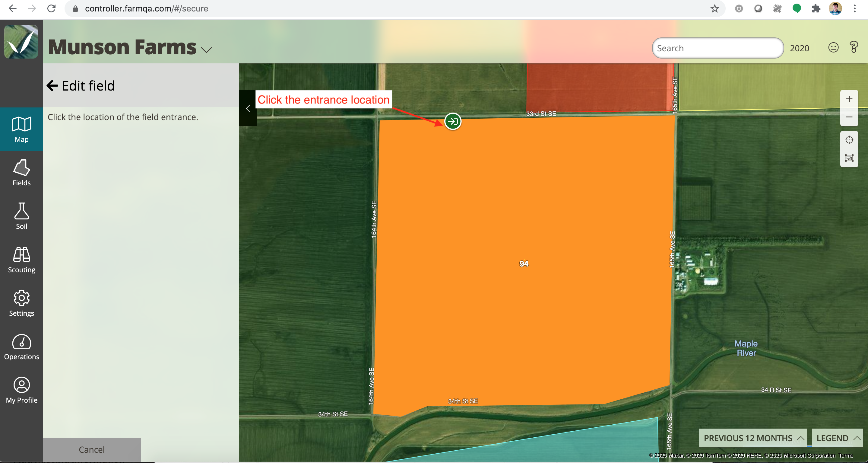Screen dimensions: 868x463
Task: Expand the LEGEND panel
Action: 837,438
